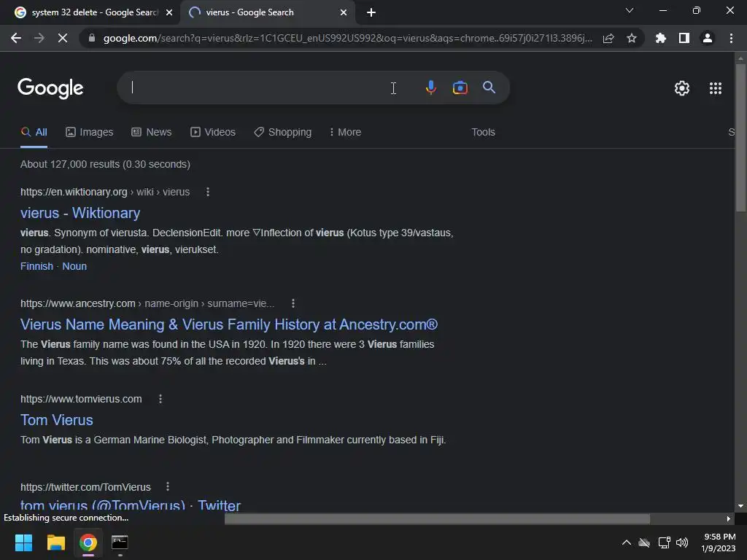Switch to News results
Image resolution: width=747 pixels, height=560 pixels.
coord(152,133)
